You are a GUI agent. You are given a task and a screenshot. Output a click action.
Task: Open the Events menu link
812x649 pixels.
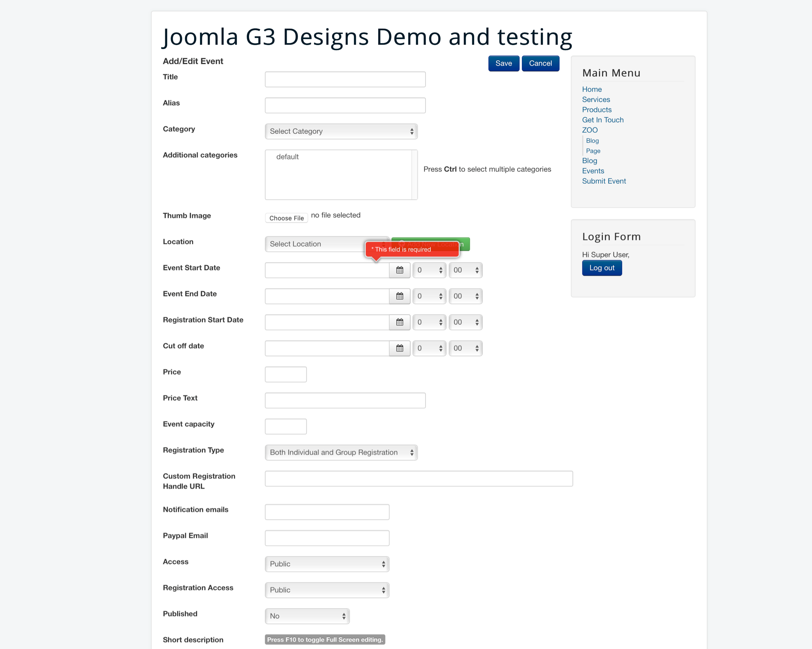593,171
